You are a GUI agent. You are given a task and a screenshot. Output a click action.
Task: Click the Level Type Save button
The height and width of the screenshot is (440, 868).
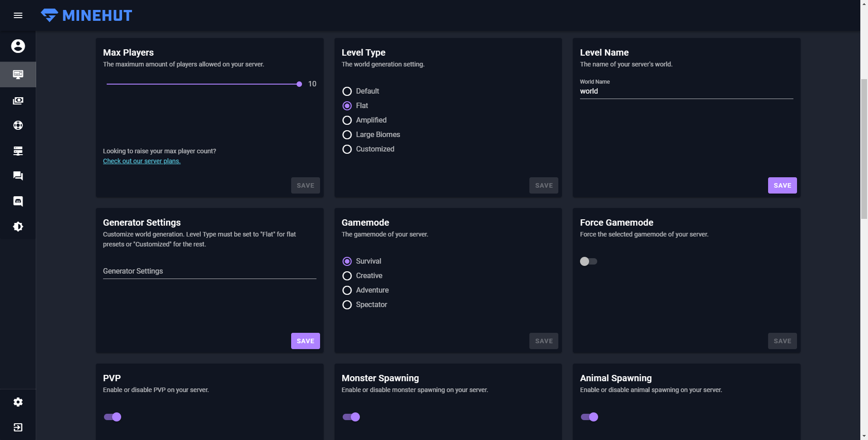point(544,185)
